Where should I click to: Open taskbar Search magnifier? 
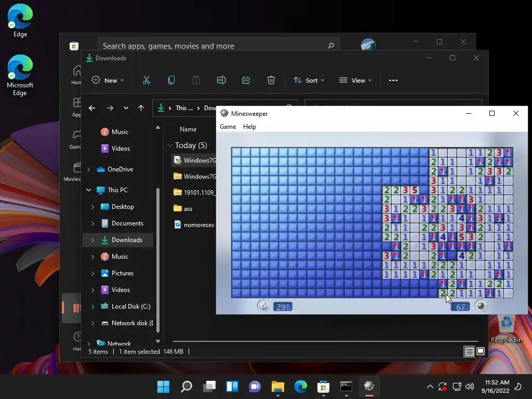click(187, 386)
